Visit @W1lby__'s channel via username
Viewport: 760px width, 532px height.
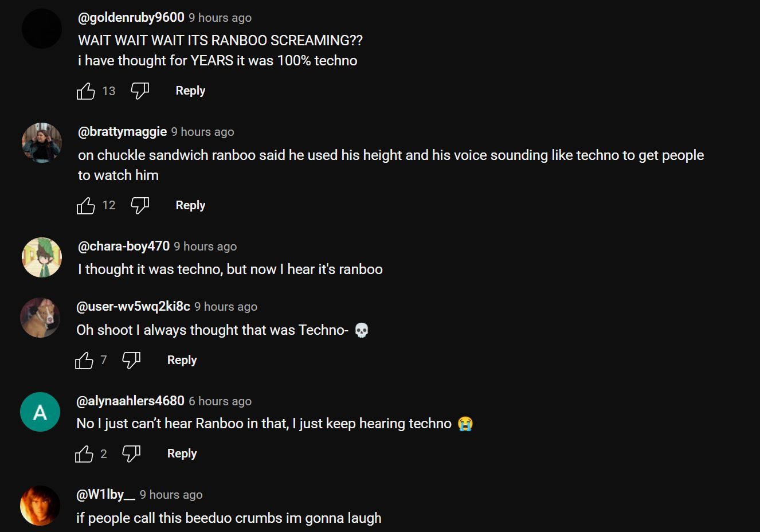pyautogui.click(x=106, y=495)
